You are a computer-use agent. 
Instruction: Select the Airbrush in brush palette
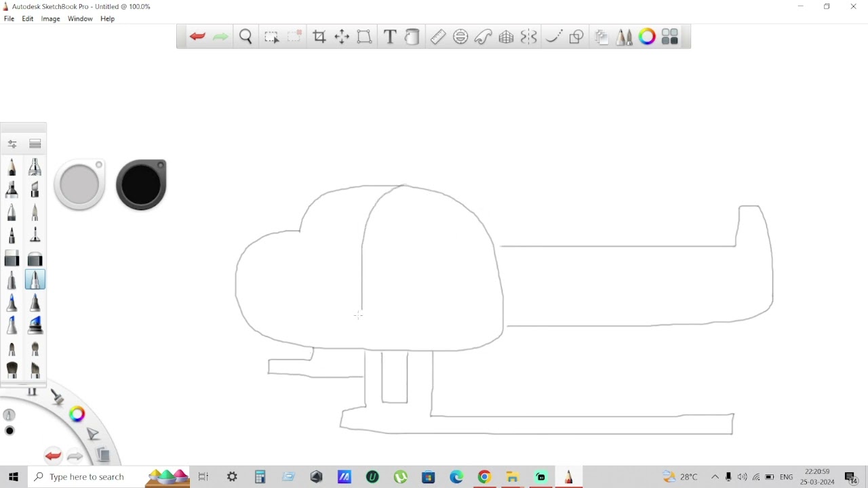[x=35, y=166]
